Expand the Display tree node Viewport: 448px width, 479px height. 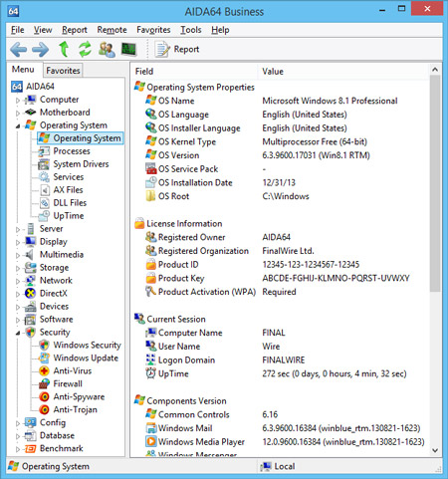(x=18, y=242)
